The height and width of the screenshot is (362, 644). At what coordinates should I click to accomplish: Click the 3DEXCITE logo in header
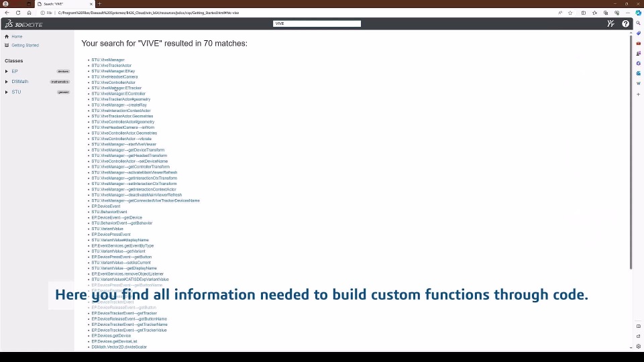23,24
